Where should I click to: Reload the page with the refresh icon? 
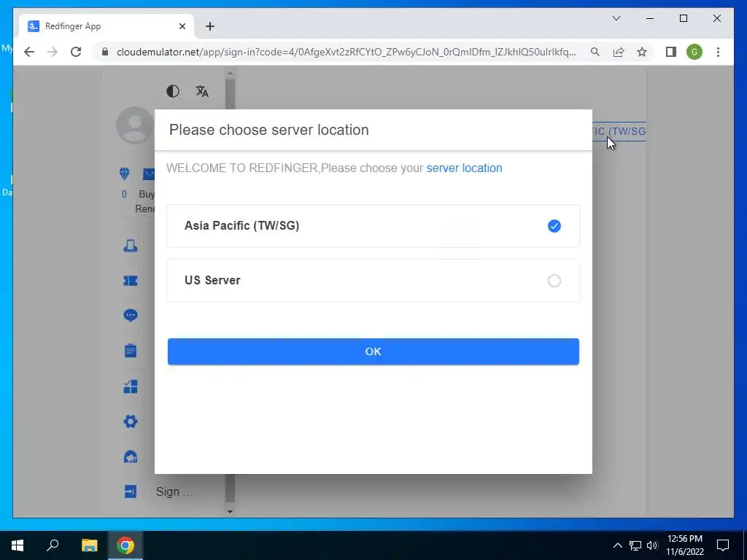point(76,52)
